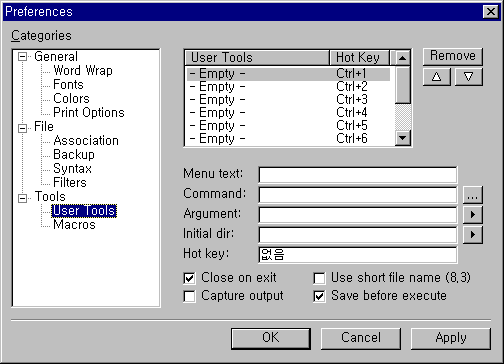Enable Use short file name (8.3)
This screenshot has height=364, width=504.
[319, 278]
